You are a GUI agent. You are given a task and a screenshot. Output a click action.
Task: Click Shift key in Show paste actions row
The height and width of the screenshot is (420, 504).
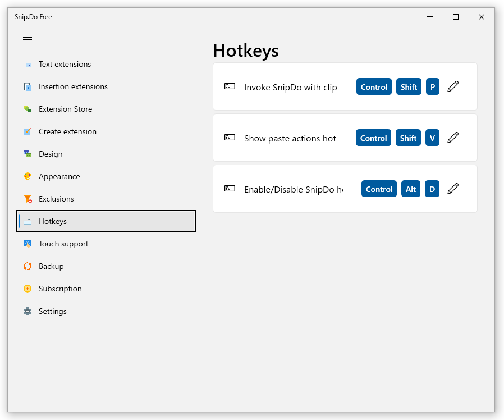408,138
